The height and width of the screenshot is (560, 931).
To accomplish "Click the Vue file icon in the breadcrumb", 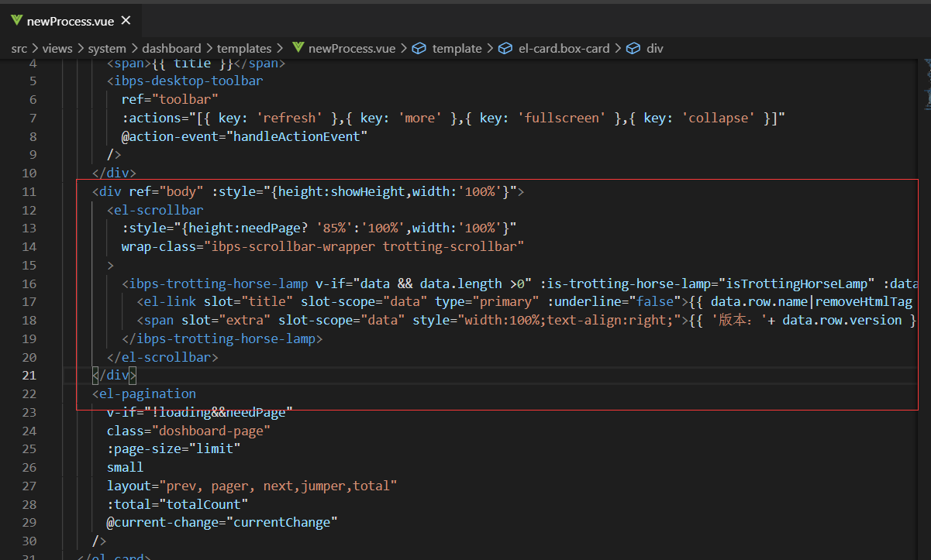I will coord(298,48).
